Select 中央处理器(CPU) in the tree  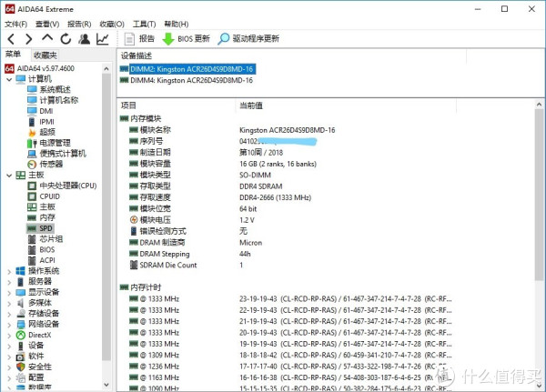tap(66, 186)
